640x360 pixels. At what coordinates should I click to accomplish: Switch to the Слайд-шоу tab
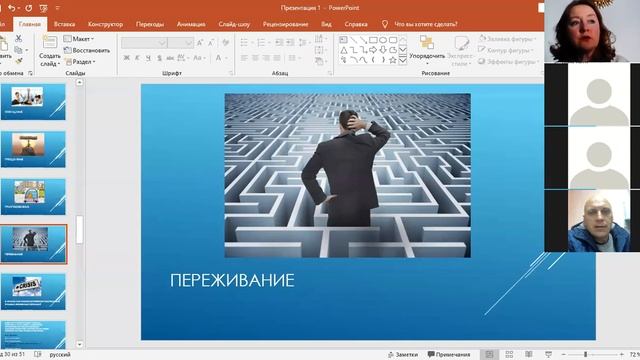234,24
